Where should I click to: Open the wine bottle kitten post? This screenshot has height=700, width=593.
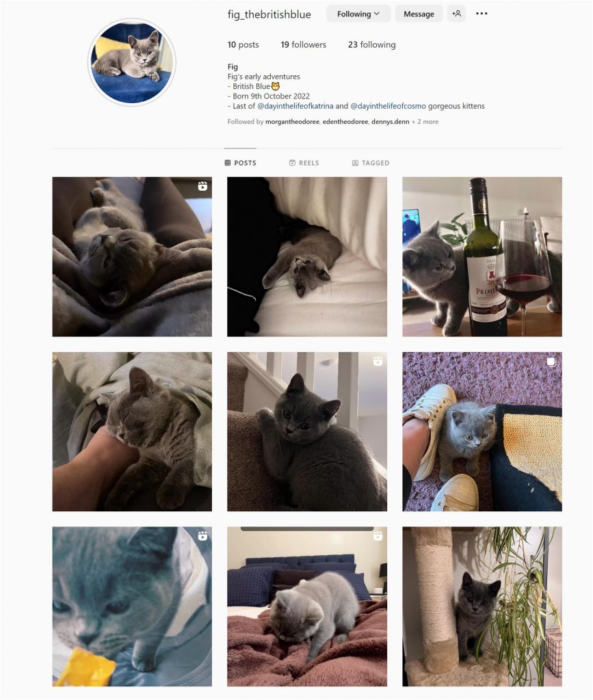click(482, 257)
